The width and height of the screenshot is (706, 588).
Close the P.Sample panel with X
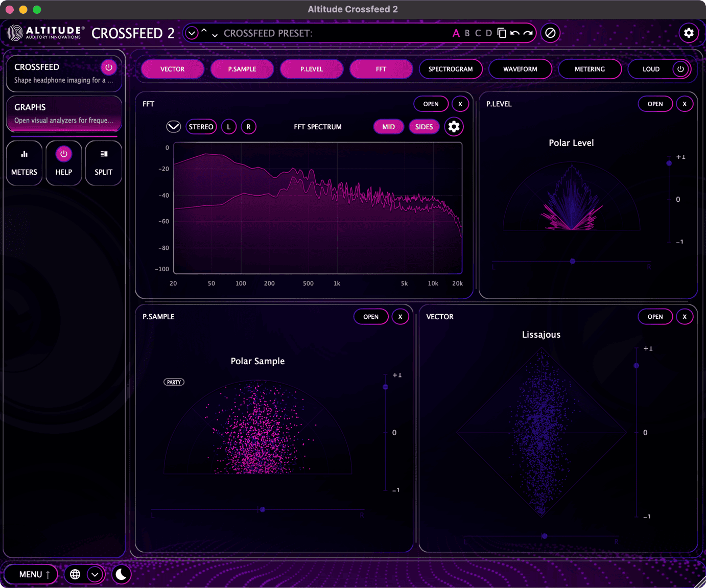[x=400, y=317]
